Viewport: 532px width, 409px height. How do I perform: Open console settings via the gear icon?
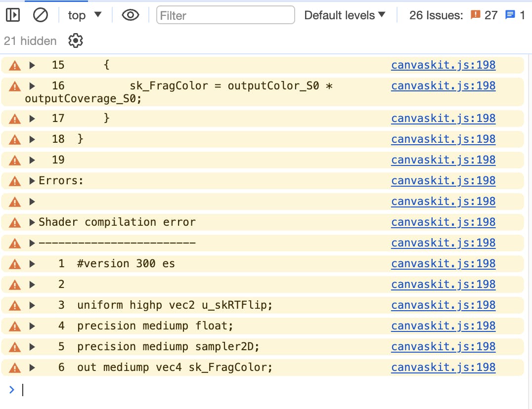[x=75, y=41]
